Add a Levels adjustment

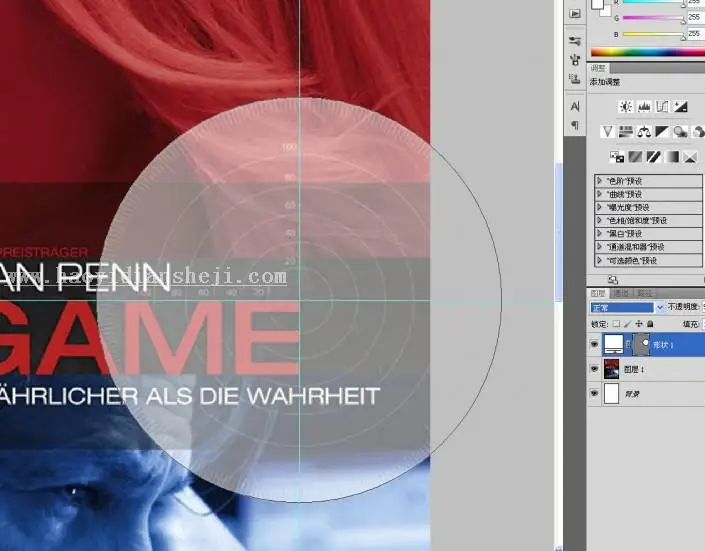pos(644,107)
